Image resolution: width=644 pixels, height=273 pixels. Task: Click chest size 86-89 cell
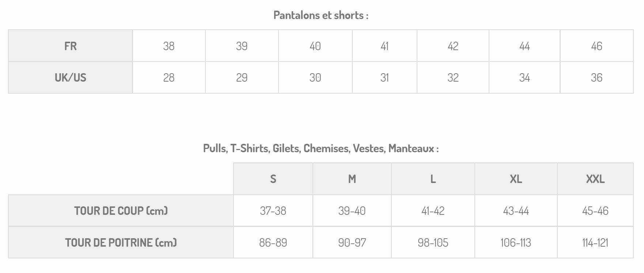273,243
